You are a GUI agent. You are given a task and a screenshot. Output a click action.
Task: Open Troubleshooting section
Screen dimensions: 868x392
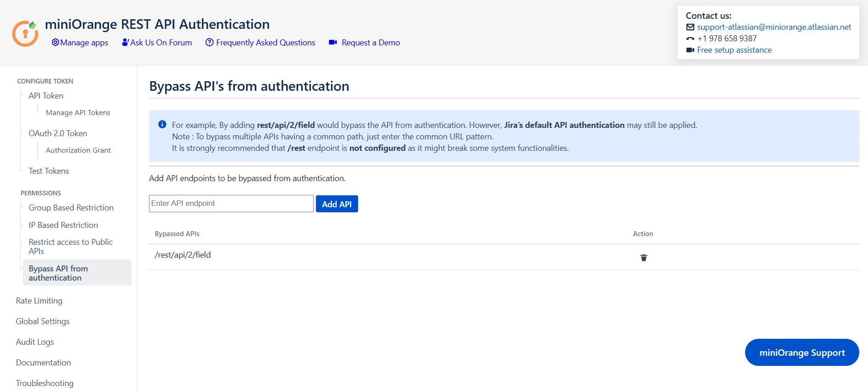(44, 383)
